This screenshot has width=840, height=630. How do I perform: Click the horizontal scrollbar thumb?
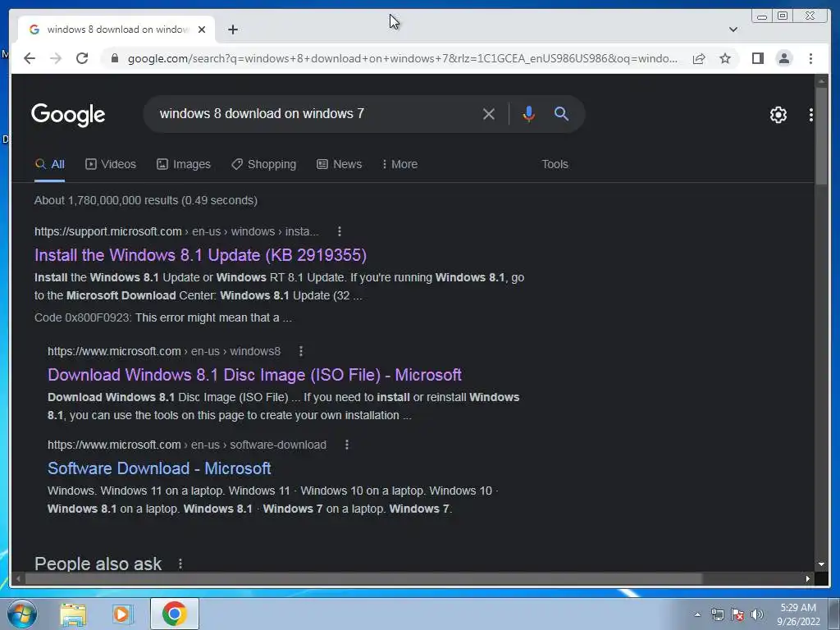pos(363,578)
